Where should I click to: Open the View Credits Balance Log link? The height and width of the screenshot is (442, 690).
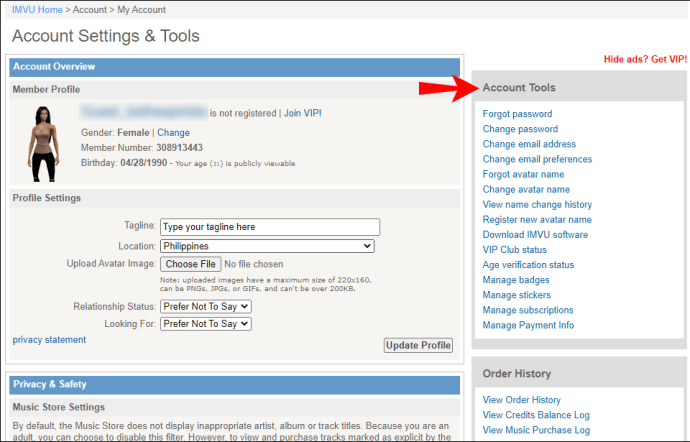[x=536, y=415]
